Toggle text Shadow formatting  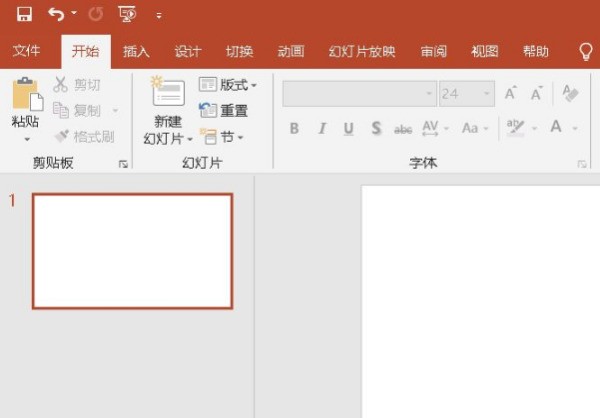point(376,128)
